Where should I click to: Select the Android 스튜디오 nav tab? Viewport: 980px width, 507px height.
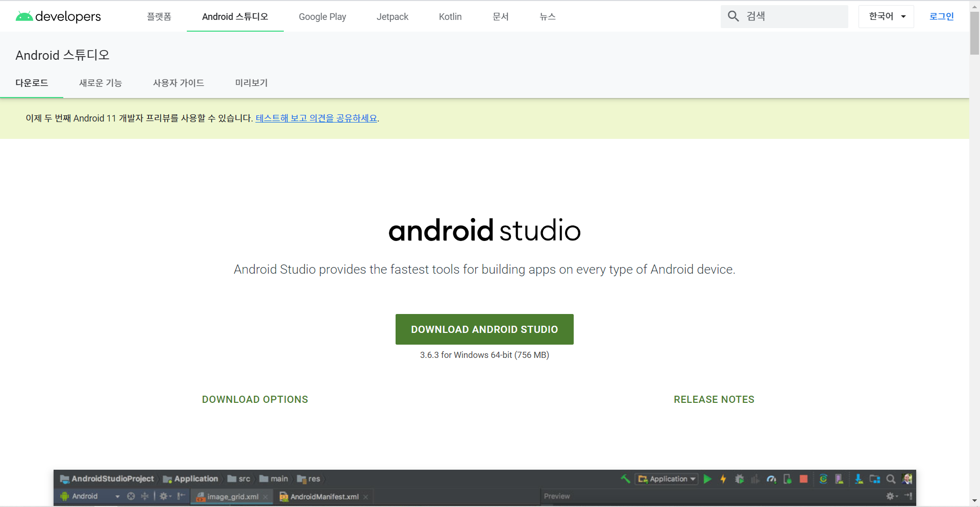(x=235, y=16)
